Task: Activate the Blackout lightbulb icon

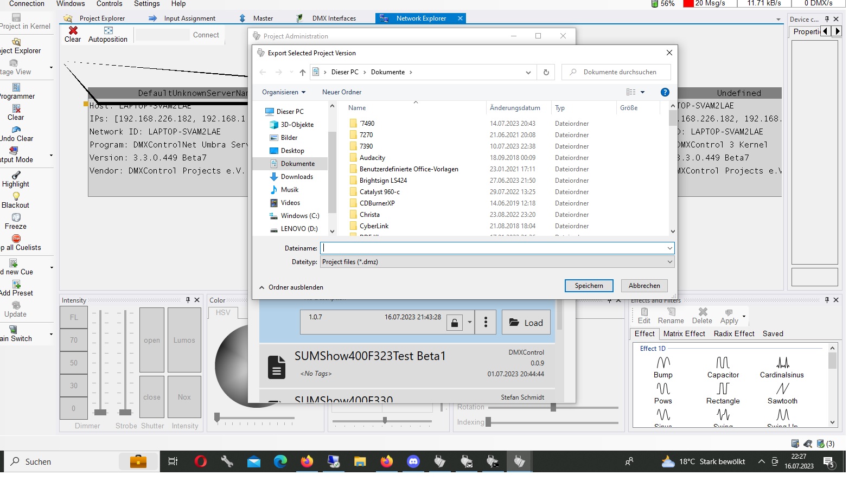Action: 16,196
